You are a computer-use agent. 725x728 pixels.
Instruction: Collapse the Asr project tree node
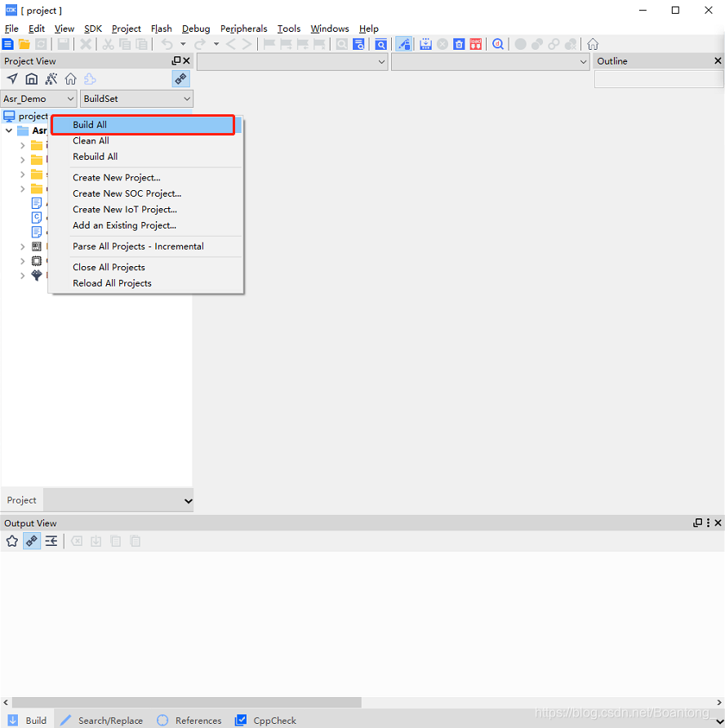pyautogui.click(x=9, y=131)
